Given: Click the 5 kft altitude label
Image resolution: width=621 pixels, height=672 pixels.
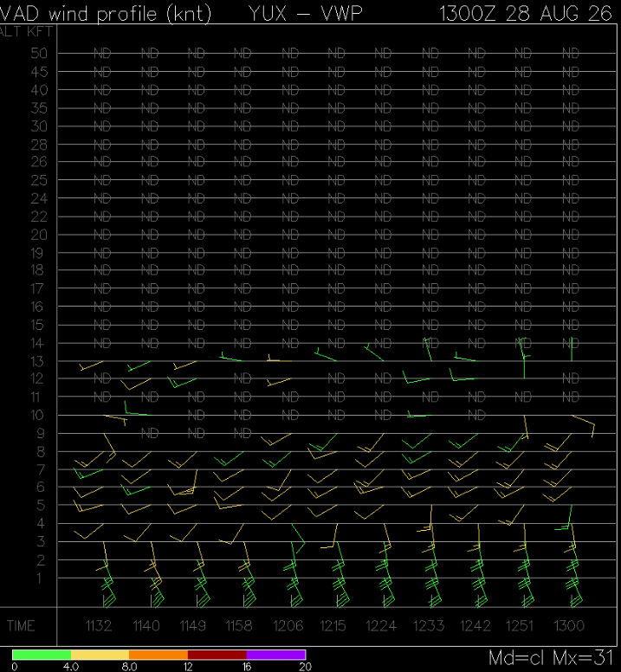Looking at the screenshot, I should tap(41, 505).
